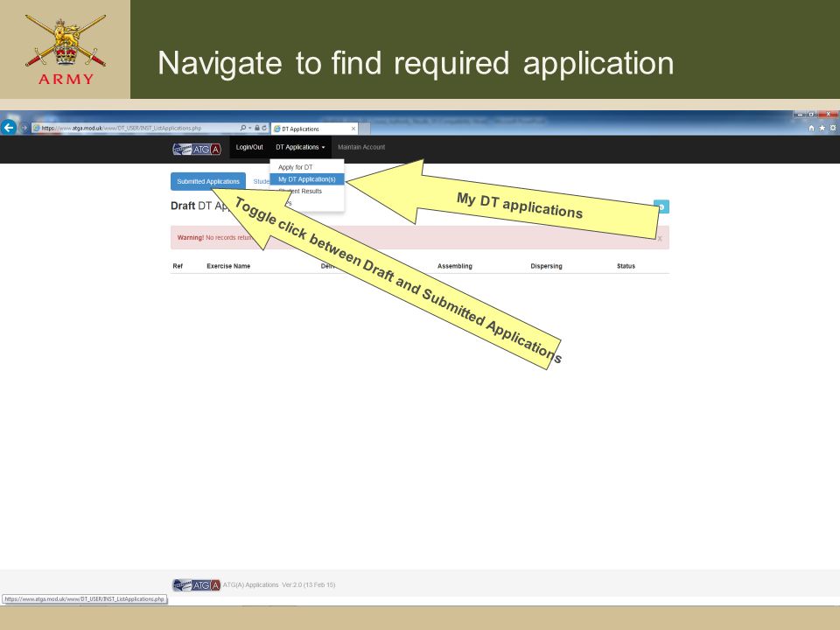The image size is (840, 630).
Task: Open Maintain Account in navbar
Action: point(361,147)
